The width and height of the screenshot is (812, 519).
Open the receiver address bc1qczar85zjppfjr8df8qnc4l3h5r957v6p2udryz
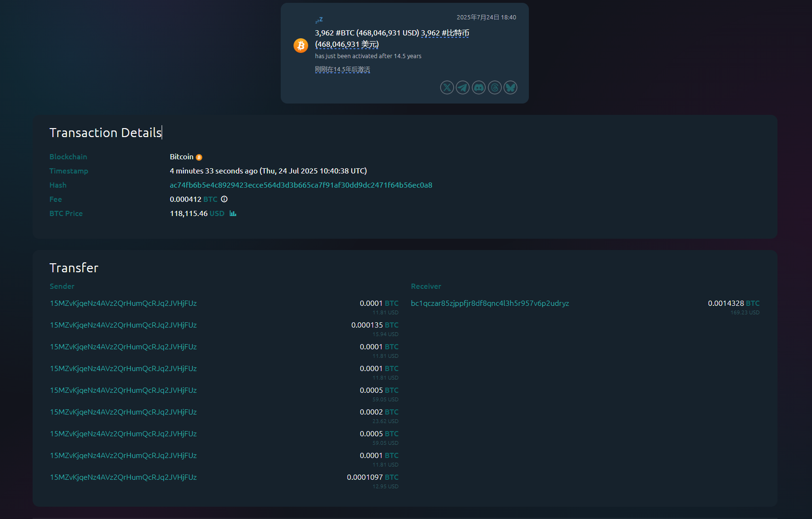[490, 303]
